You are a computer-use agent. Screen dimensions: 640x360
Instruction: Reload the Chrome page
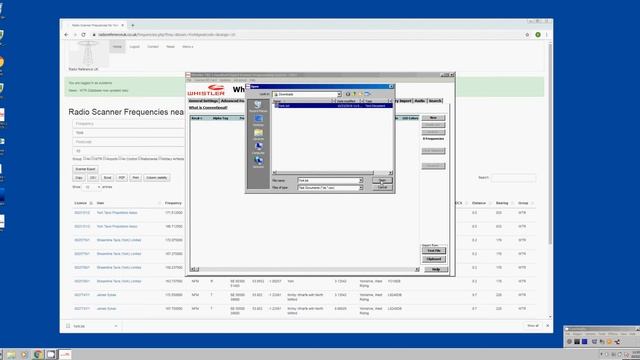click(x=84, y=35)
